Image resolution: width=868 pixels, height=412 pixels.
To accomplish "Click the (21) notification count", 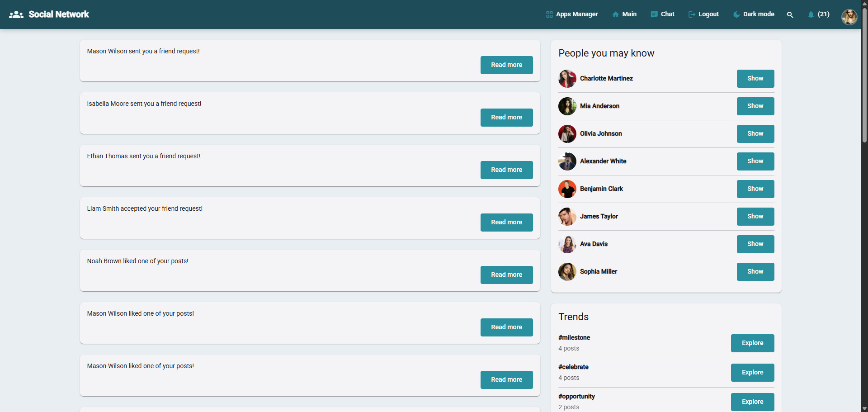I will [x=824, y=14].
